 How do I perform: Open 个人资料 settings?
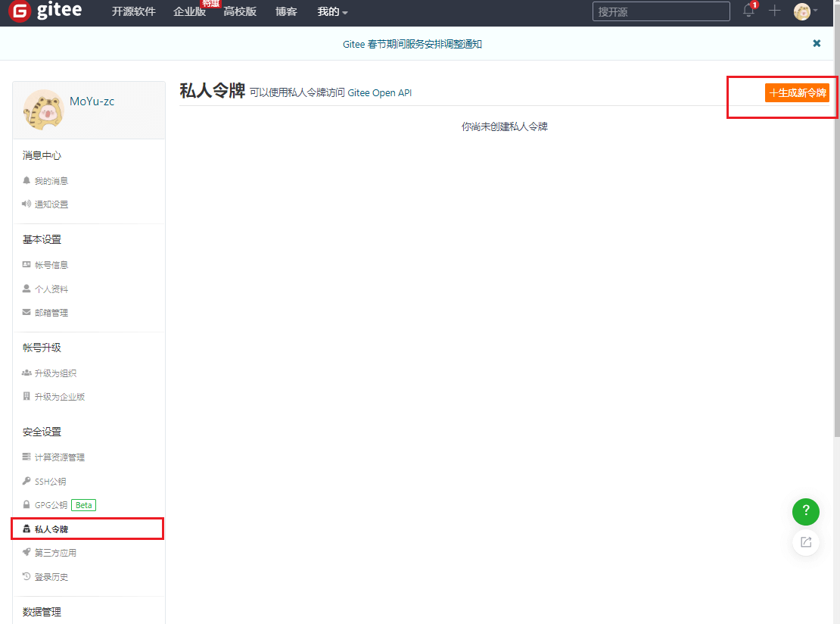pos(51,289)
